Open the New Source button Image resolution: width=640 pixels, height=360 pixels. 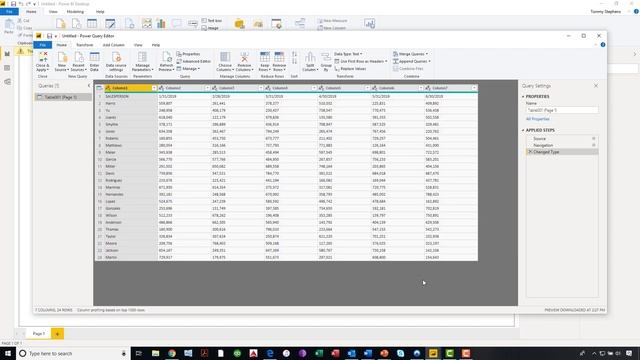(x=62, y=61)
